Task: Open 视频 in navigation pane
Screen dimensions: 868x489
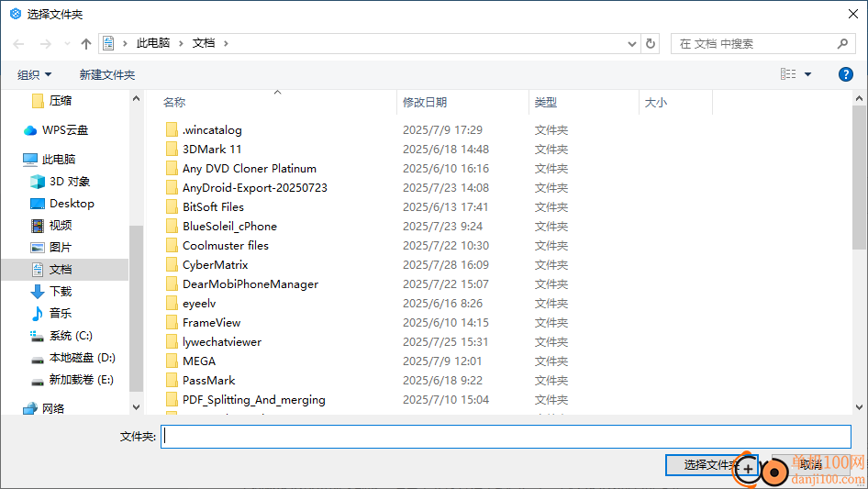Action: 60,226
